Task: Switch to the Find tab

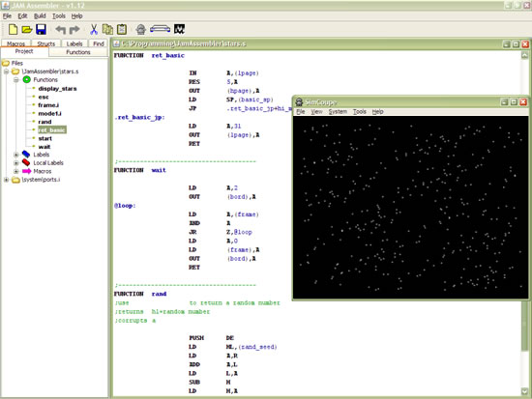Action: (x=99, y=43)
